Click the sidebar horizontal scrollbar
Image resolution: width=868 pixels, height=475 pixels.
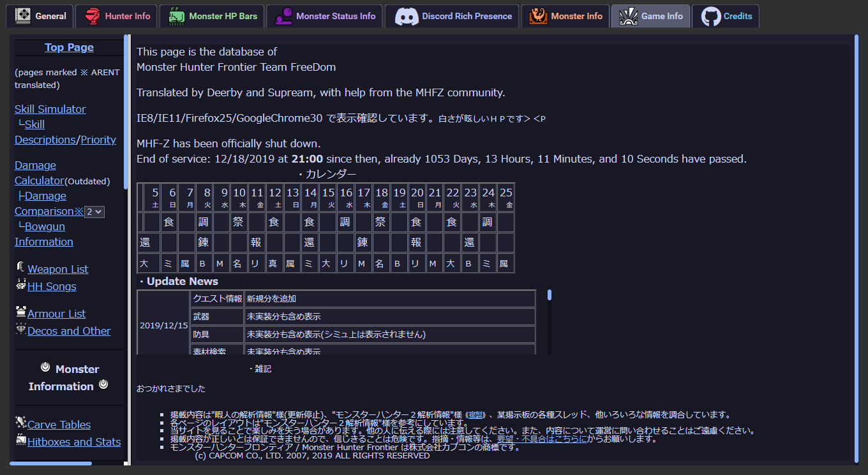(x=50, y=464)
